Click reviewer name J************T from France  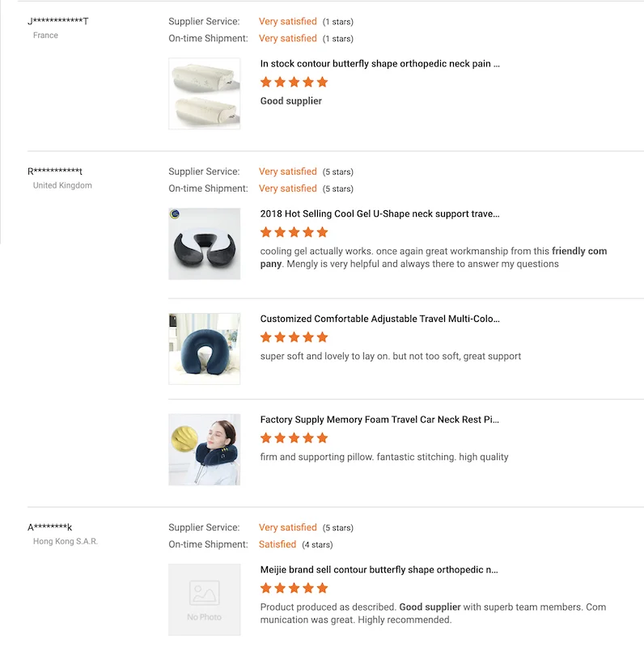pyautogui.click(x=58, y=21)
